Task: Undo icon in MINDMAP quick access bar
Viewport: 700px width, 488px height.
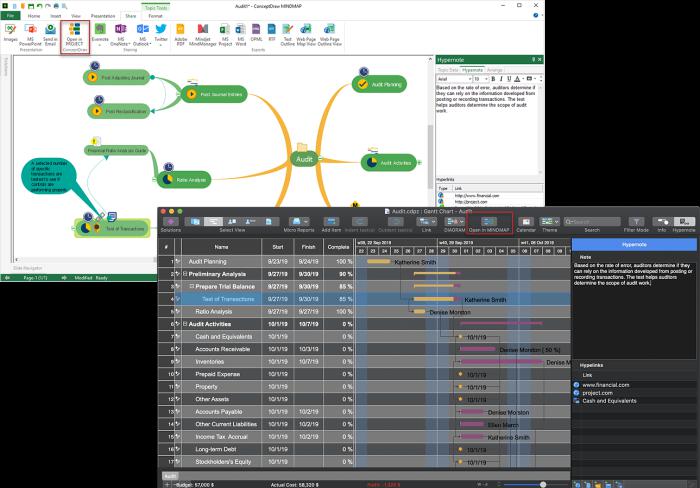Action: [39, 6]
